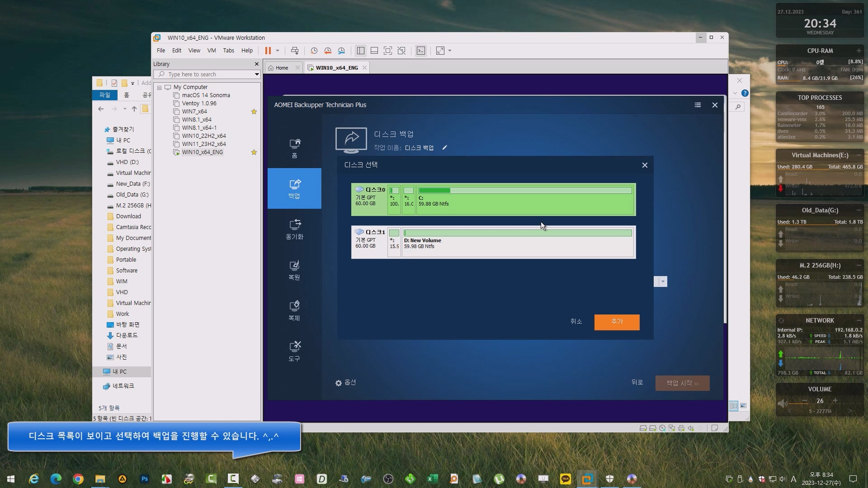Screen dimensions: 868x488
Task: Revert to snapshot via the toolbar icon
Action: point(328,51)
